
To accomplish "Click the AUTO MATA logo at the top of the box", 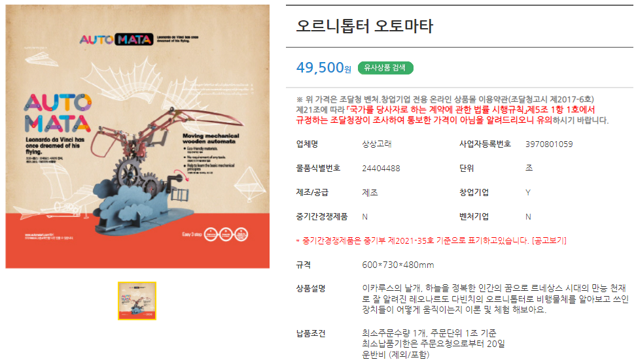I will pos(116,39).
